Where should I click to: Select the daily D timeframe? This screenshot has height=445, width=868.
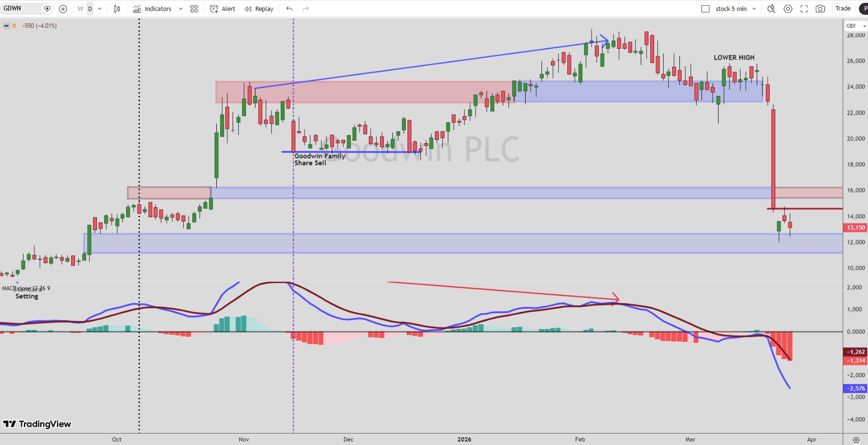pos(90,9)
